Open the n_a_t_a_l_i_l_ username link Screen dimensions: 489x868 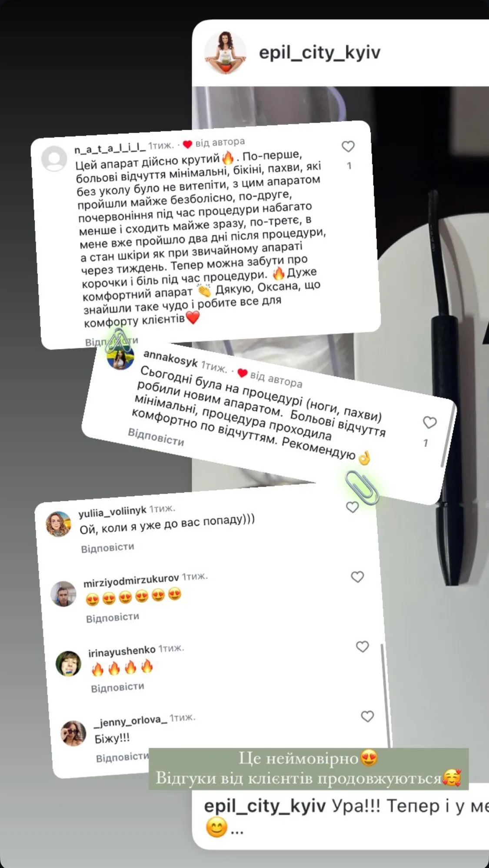[110, 148]
